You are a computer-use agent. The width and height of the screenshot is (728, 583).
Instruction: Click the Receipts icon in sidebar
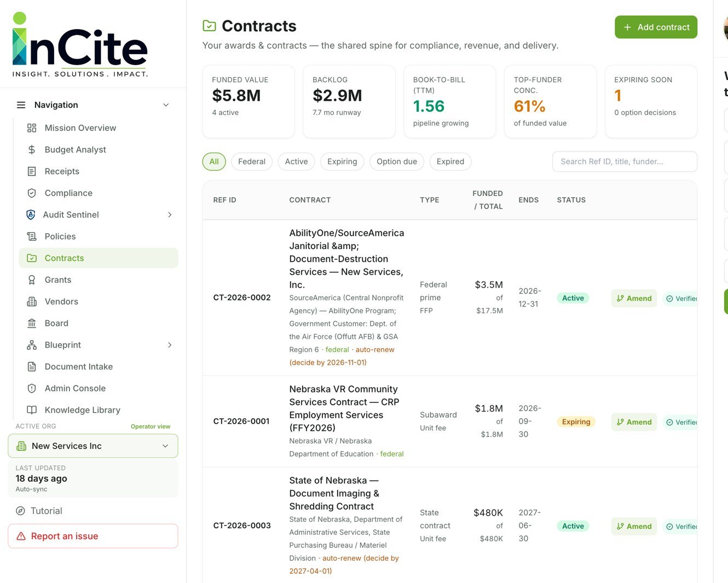(32, 171)
